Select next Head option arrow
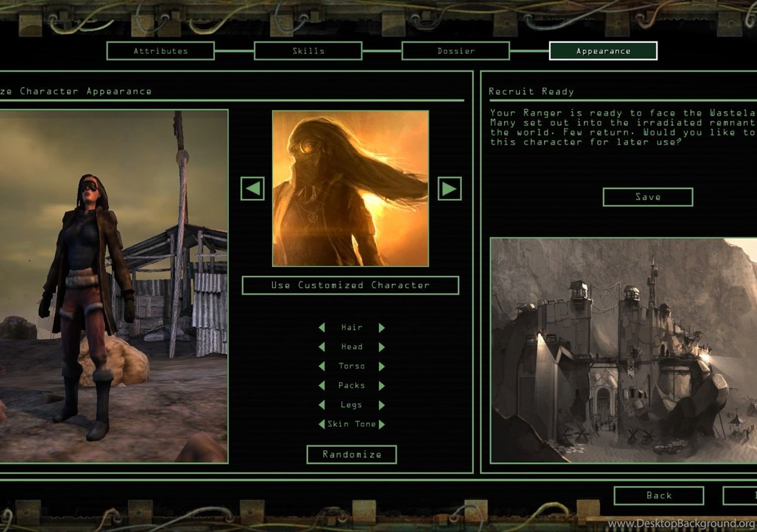 pos(381,347)
